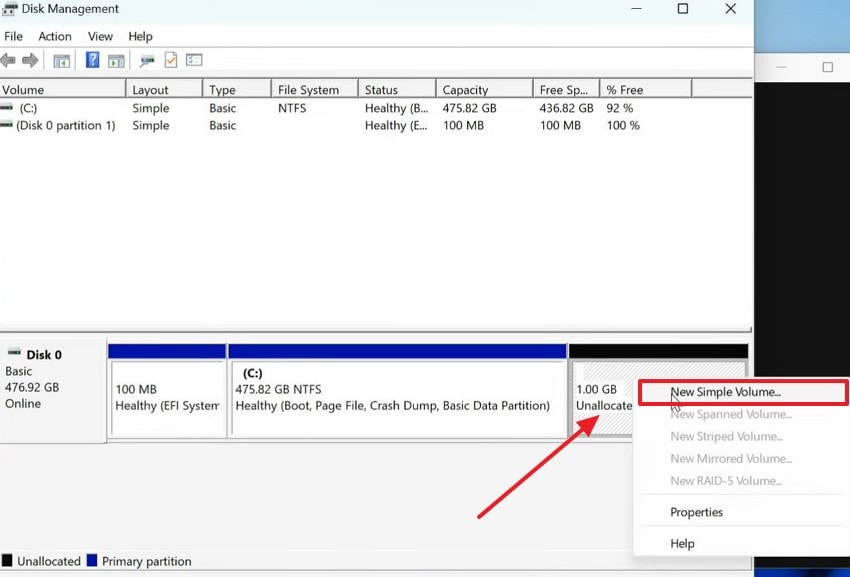Image resolution: width=850 pixels, height=577 pixels.
Task: Select drive icon beside Disk 0 partition 1
Action: tap(7, 125)
